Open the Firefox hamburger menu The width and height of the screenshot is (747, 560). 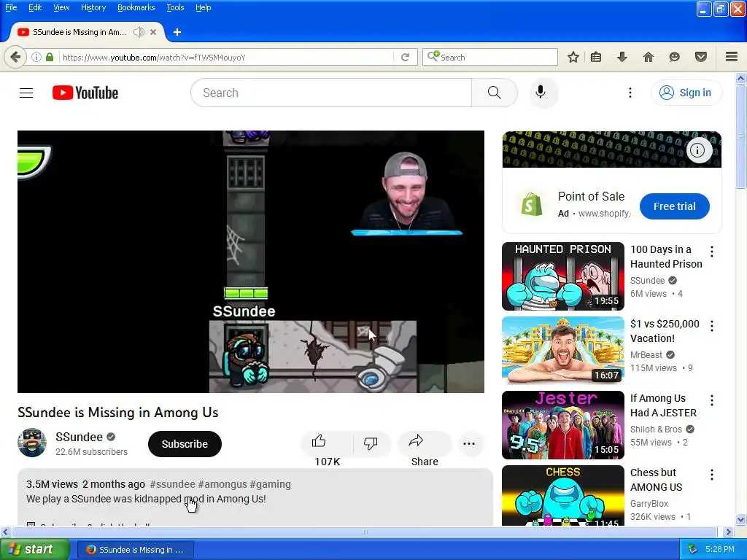coord(732,57)
